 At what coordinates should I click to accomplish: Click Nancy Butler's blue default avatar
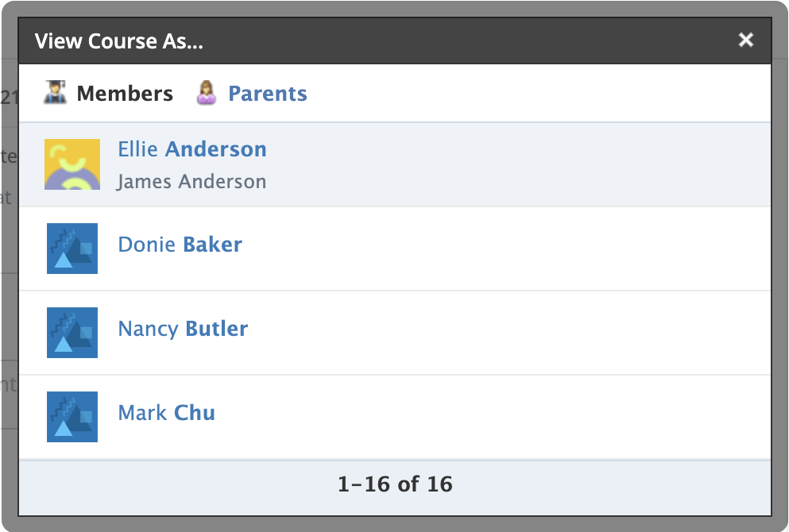click(x=72, y=333)
